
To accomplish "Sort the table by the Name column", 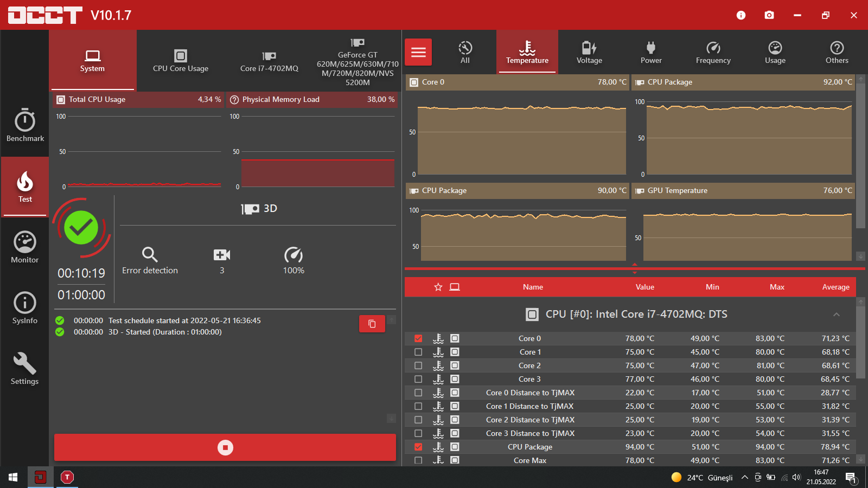I will point(533,287).
